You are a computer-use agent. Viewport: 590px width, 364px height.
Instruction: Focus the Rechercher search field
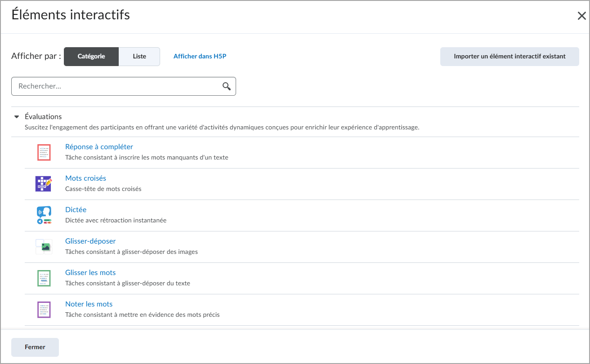pyautogui.click(x=124, y=86)
